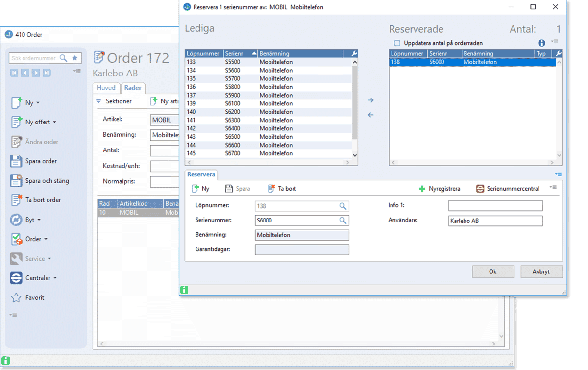Viewport: 588px width, 370px height.
Task: Open Reservera panel options menu
Action: 558,174
